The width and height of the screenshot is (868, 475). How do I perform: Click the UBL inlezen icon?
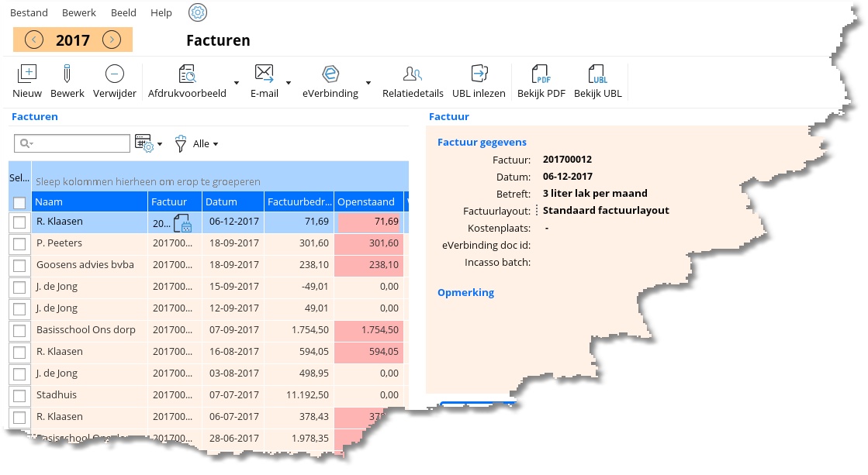tap(479, 74)
